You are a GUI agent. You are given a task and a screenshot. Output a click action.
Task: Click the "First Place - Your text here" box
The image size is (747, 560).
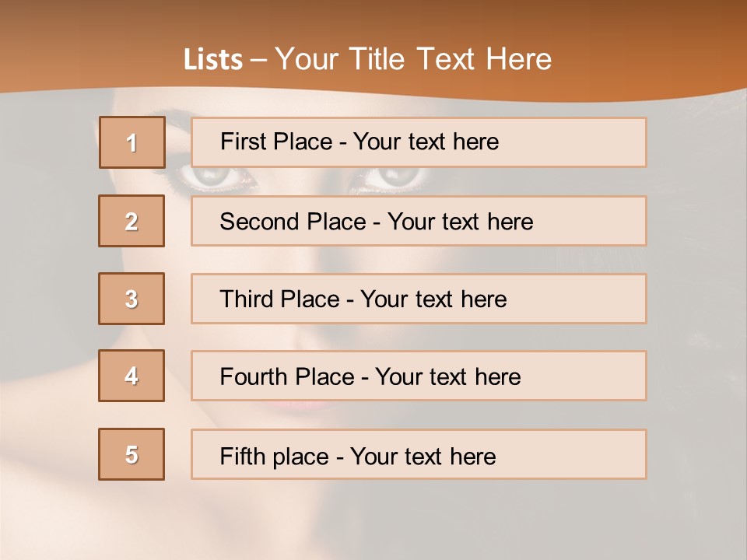coord(419,142)
